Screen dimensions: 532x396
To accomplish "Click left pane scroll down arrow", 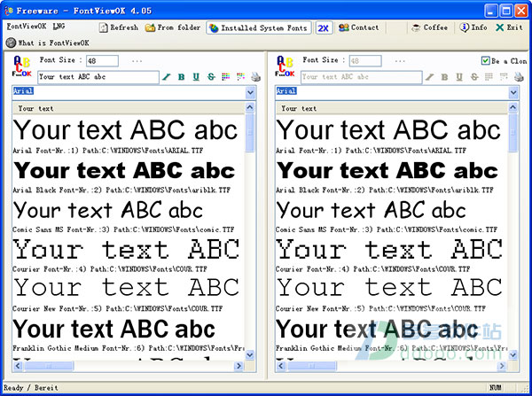I will [x=250, y=355].
